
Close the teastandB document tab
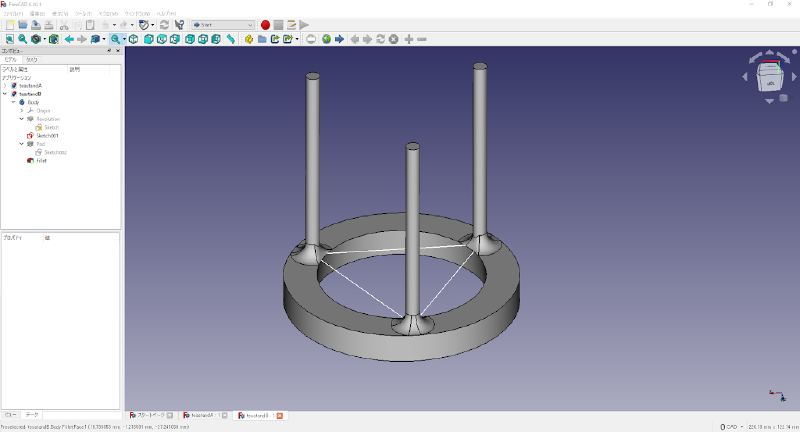tap(280, 416)
